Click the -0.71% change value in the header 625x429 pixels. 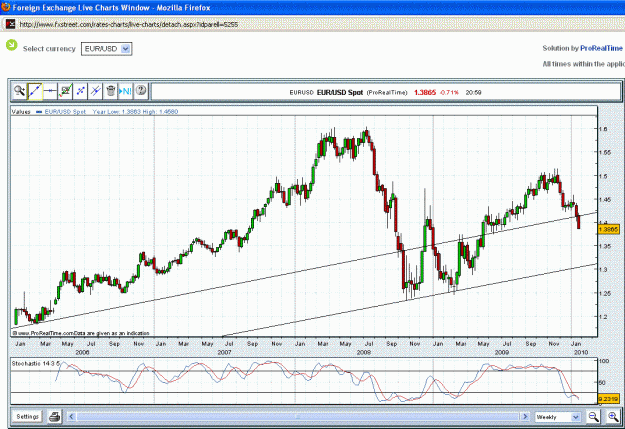[449, 92]
